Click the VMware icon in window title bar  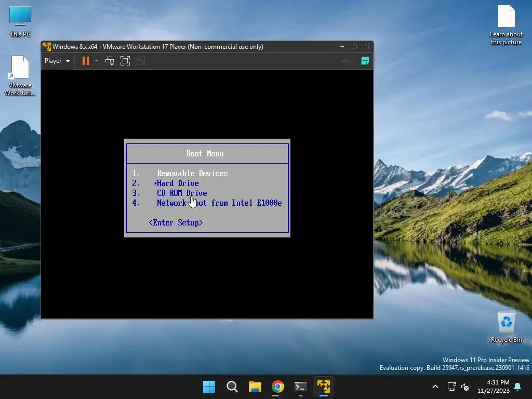[46, 46]
